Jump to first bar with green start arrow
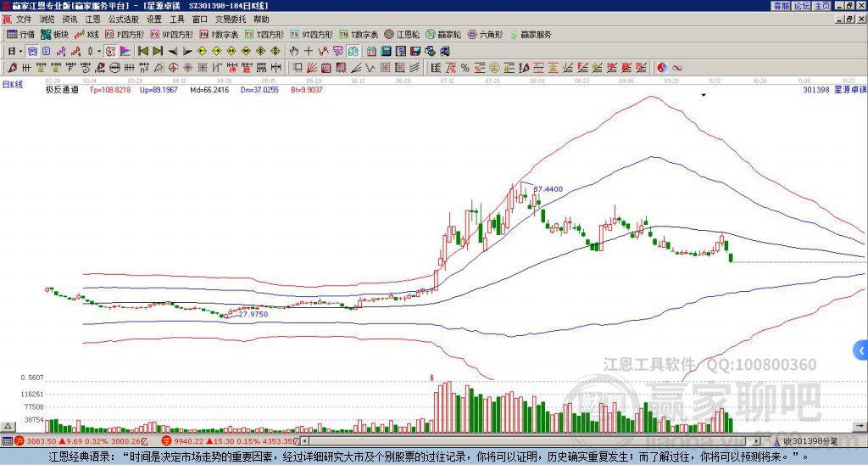868x465 pixels. pos(142,52)
